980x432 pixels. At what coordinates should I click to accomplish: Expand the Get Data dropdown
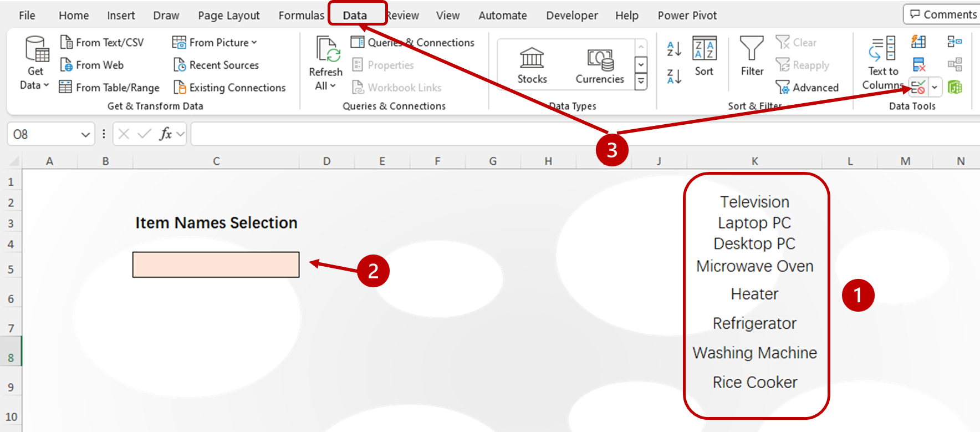34,85
